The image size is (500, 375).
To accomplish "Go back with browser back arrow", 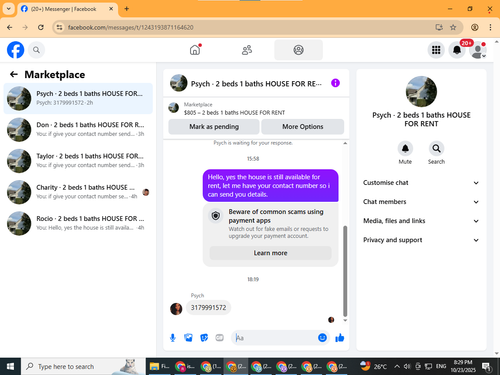I will point(10,27).
